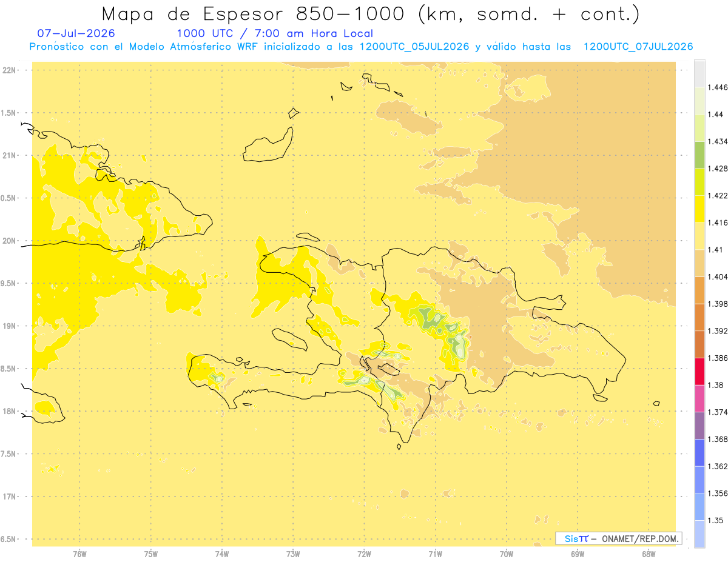The height and width of the screenshot is (562, 728).
Task: Select the light blue 1.35–1.356 legend swatch
Action: tap(699, 507)
